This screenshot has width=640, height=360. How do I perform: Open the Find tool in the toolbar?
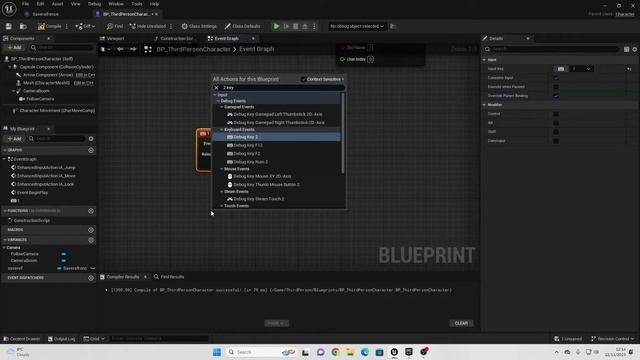[x=115, y=26]
